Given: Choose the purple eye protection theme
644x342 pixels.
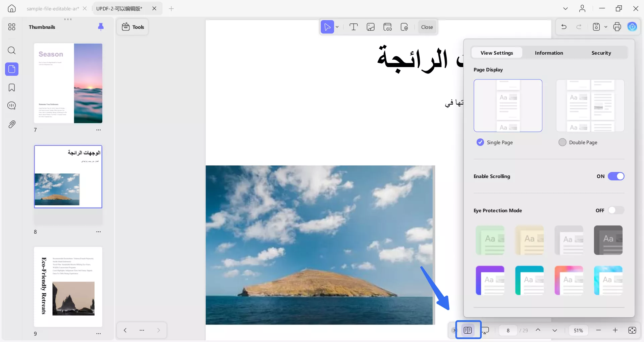Looking at the screenshot, I should [x=490, y=280].
